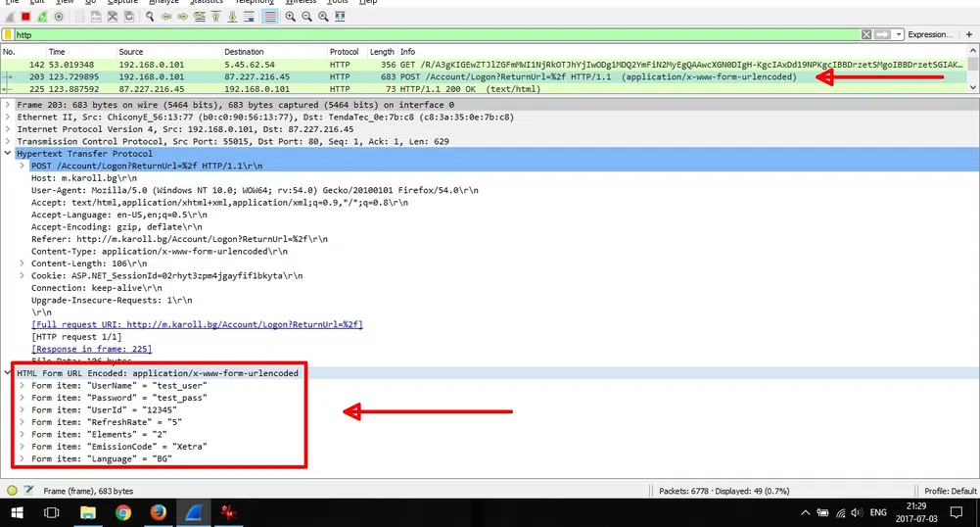Toggle auto-scroll to last packet
The height and width of the screenshot is (527, 980).
251,17
